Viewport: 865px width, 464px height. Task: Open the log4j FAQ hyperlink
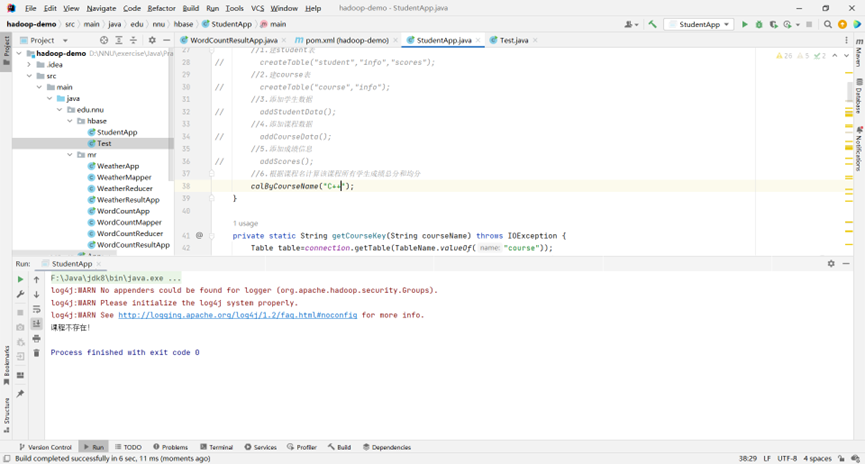point(238,315)
